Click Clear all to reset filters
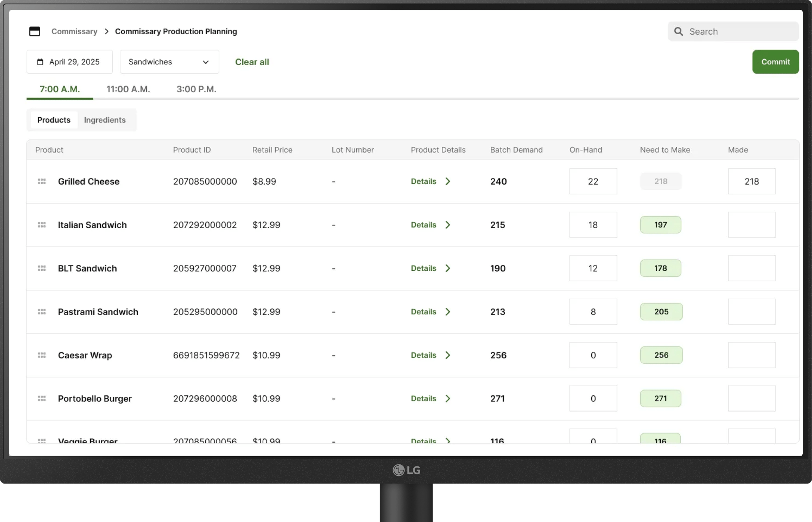The width and height of the screenshot is (812, 522). coord(252,62)
